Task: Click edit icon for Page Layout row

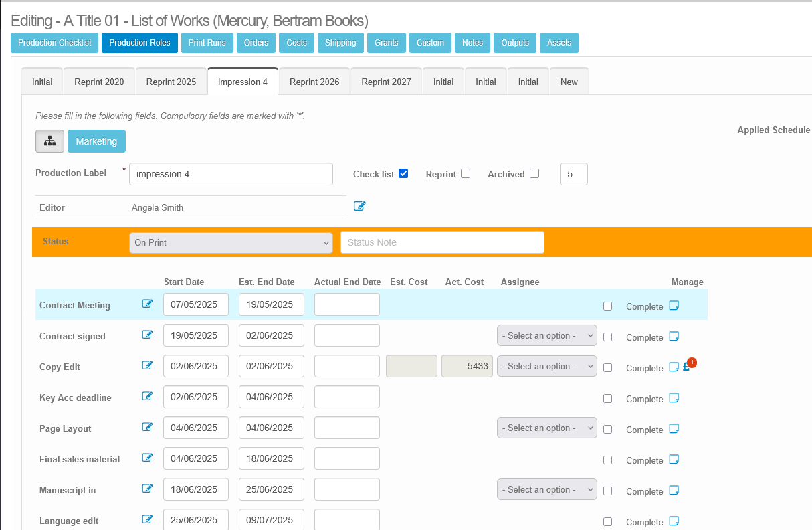Action: tap(147, 427)
